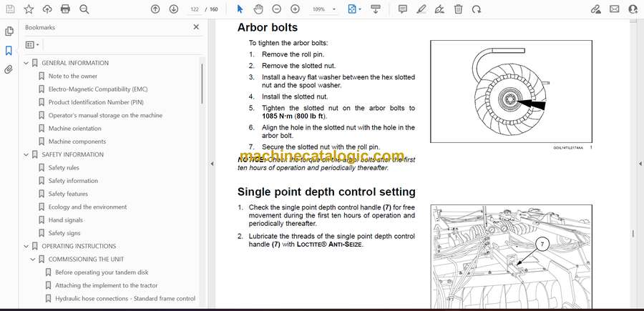
Task: Open Attaching the implement to the tractor bookmark
Action: click(107, 285)
